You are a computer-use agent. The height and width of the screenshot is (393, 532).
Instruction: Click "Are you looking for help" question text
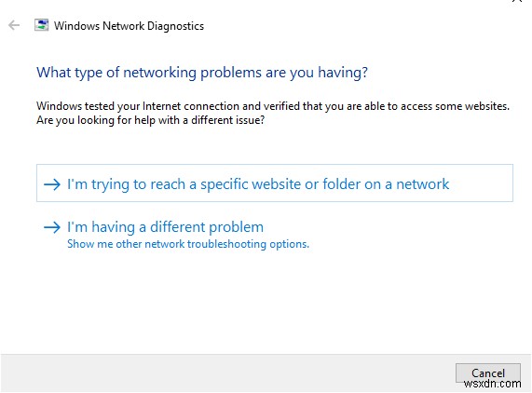[151, 120]
